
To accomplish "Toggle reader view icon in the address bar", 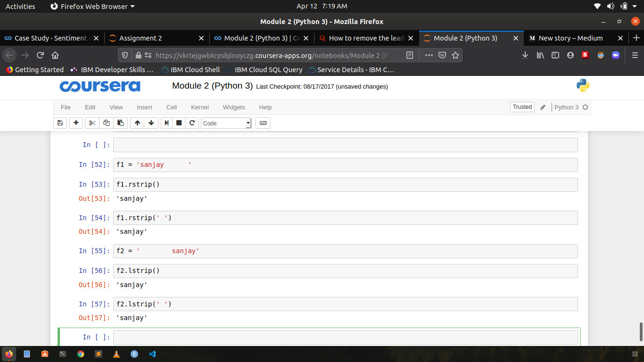I will [x=410, y=55].
